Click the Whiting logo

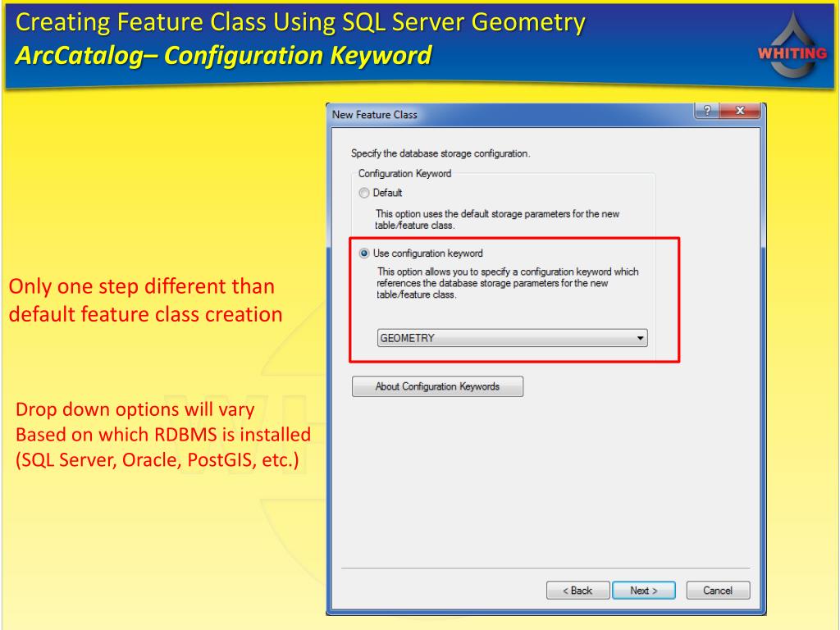click(x=793, y=46)
